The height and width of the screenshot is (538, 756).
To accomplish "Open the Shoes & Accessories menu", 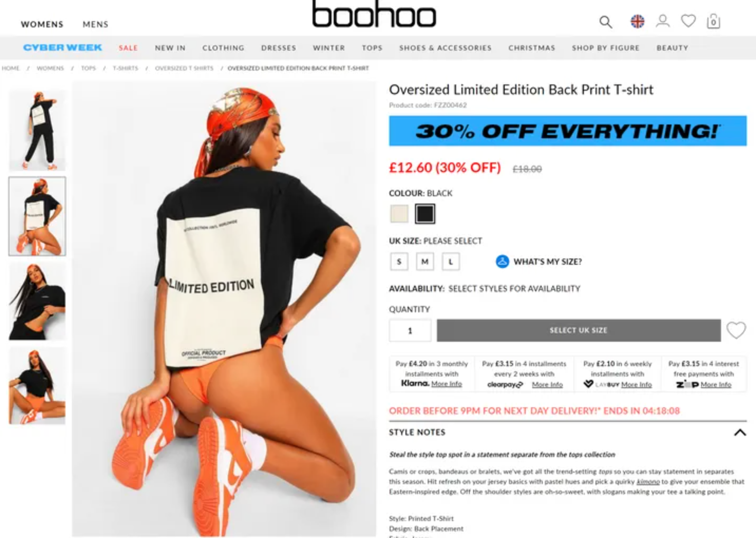I will (445, 47).
